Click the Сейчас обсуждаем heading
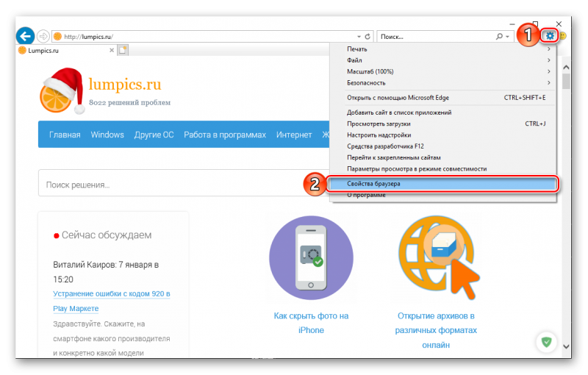Image resolution: width=588 pixels, height=375 pixels. pos(107,235)
